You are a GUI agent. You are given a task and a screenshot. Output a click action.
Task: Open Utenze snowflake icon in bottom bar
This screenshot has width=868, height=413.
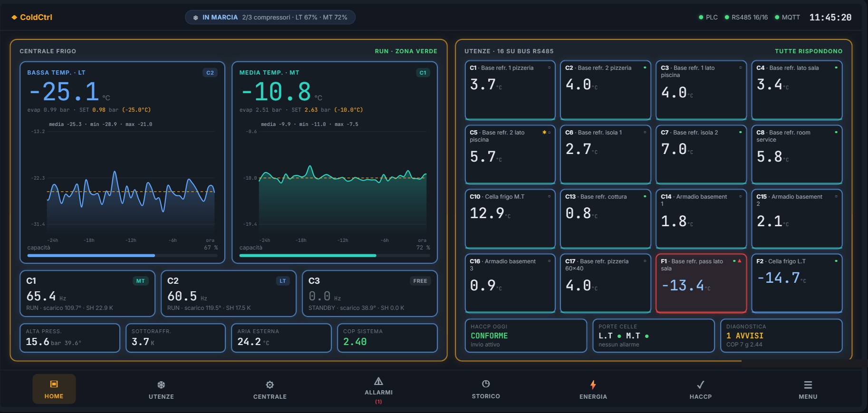161,384
